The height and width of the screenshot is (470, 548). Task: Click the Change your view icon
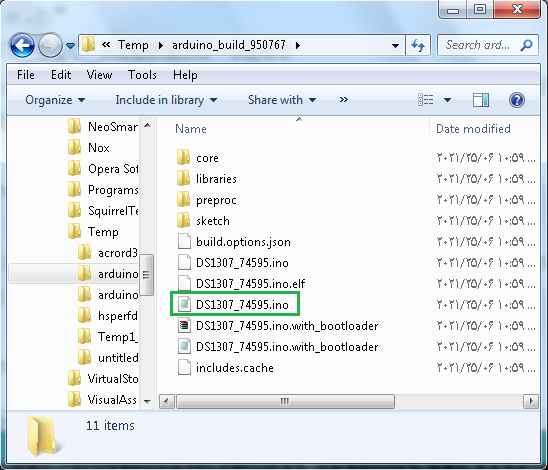(425, 100)
